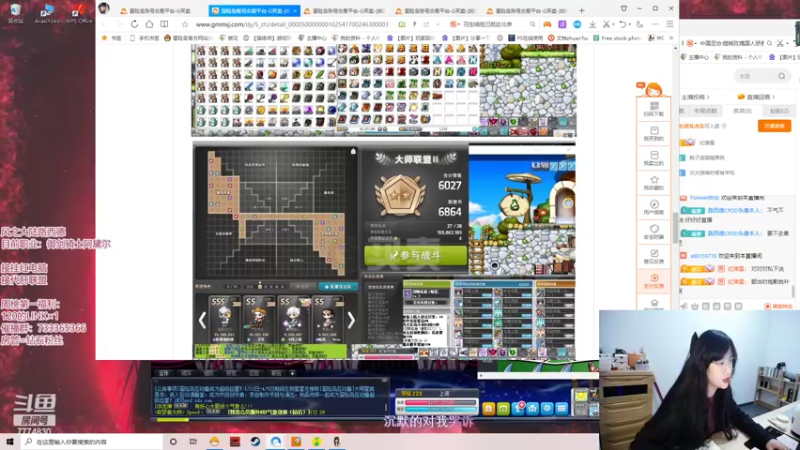Open the WPS Office desktop shortcut
This screenshot has height=450, width=800.
pos(78,13)
